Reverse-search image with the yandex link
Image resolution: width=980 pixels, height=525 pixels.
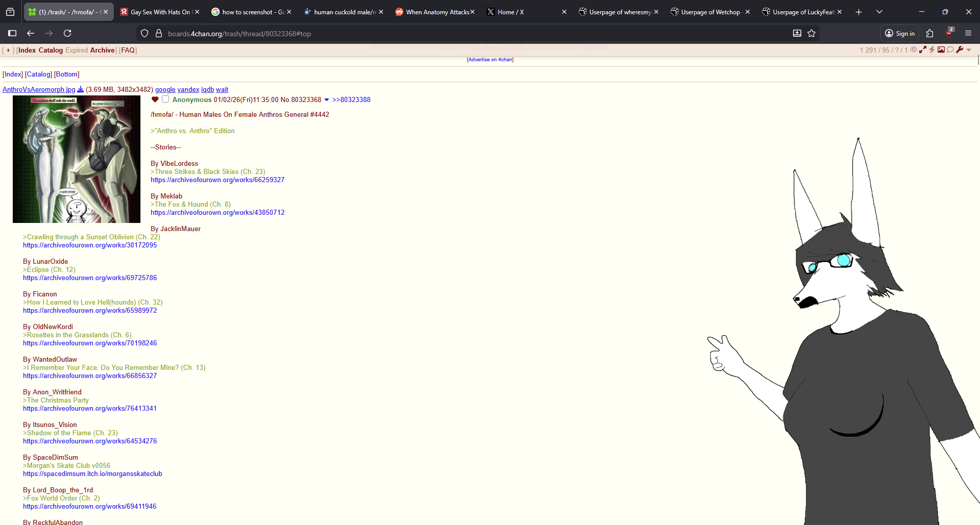tap(188, 89)
